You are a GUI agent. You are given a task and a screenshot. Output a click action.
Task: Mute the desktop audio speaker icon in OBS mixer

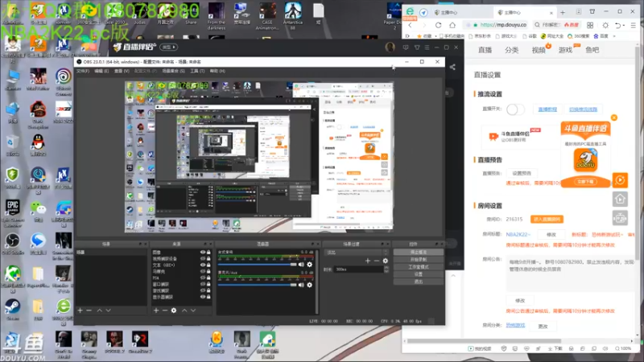pyautogui.click(x=301, y=265)
